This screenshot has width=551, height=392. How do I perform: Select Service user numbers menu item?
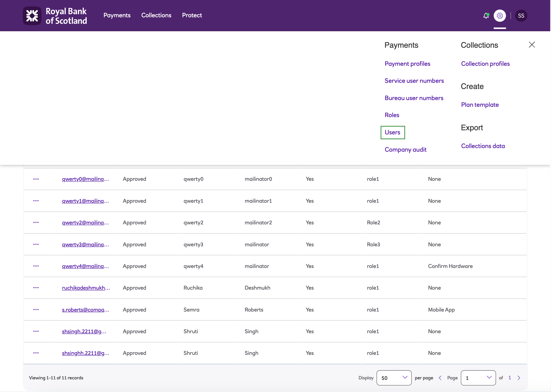[414, 81]
